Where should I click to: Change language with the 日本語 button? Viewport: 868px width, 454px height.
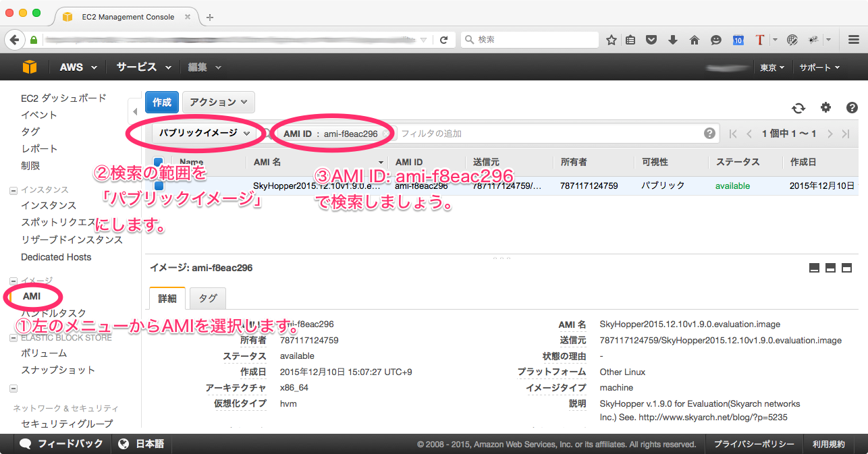141,444
